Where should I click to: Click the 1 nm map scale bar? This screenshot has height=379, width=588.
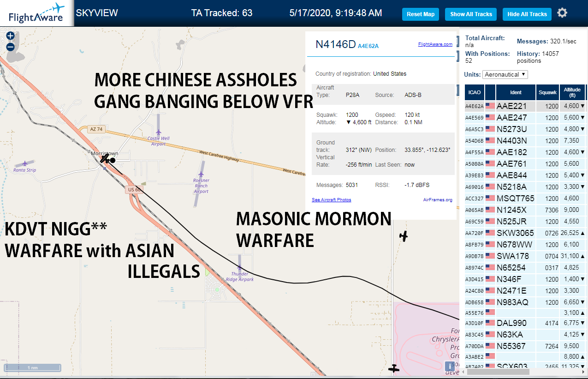32,367
